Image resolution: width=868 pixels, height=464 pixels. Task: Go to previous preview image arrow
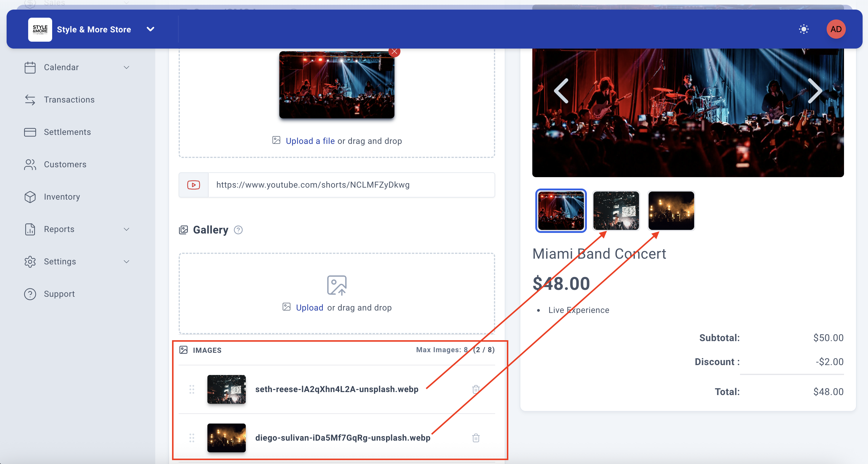pyautogui.click(x=561, y=91)
